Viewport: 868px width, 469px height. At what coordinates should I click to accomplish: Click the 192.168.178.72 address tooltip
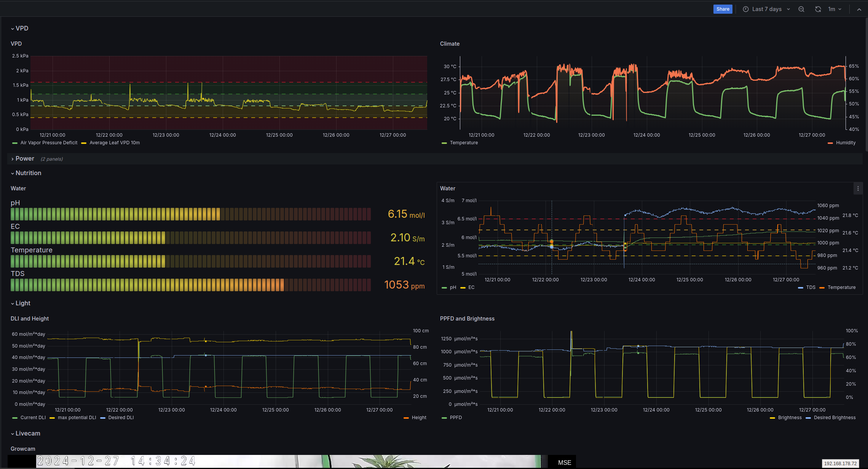(x=840, y=463)
